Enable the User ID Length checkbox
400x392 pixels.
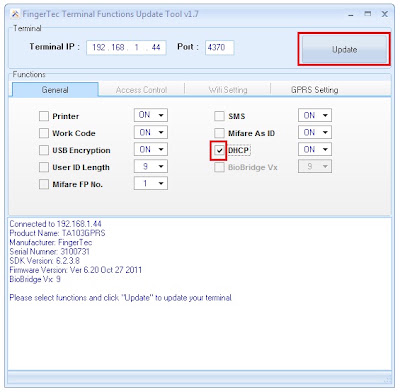click(x=44, y=167)
